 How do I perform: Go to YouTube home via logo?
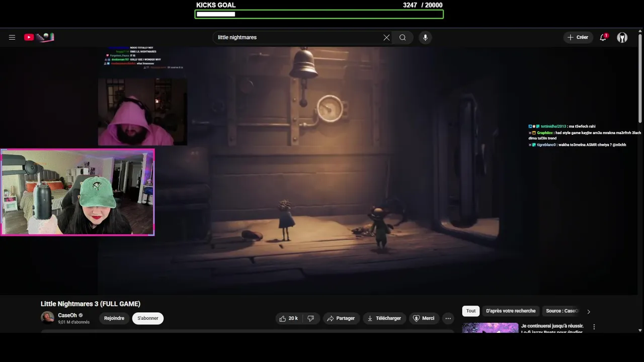click(39, 37)
